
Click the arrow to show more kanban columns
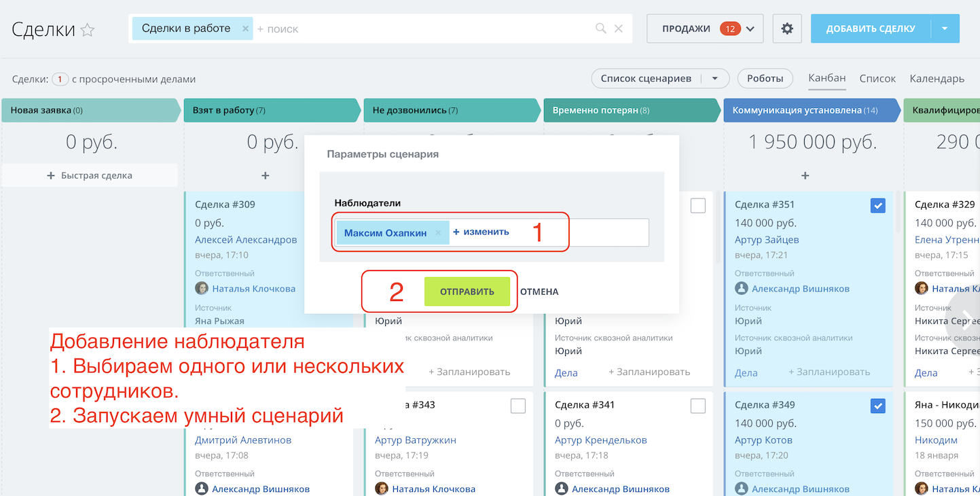pos(966,319)
